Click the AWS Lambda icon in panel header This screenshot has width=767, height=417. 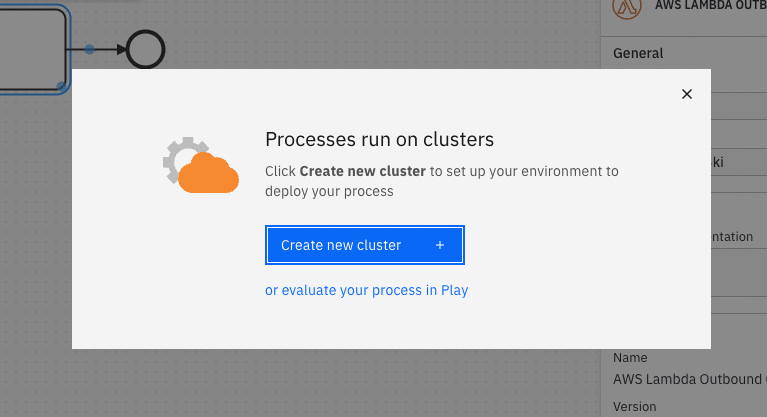pos(627,7)
